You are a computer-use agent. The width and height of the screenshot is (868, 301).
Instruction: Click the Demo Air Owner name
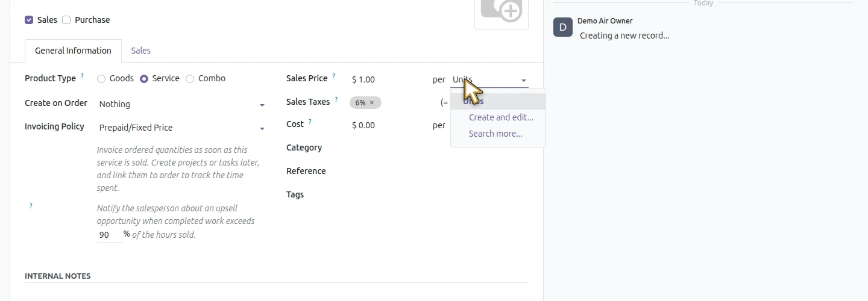605,21
